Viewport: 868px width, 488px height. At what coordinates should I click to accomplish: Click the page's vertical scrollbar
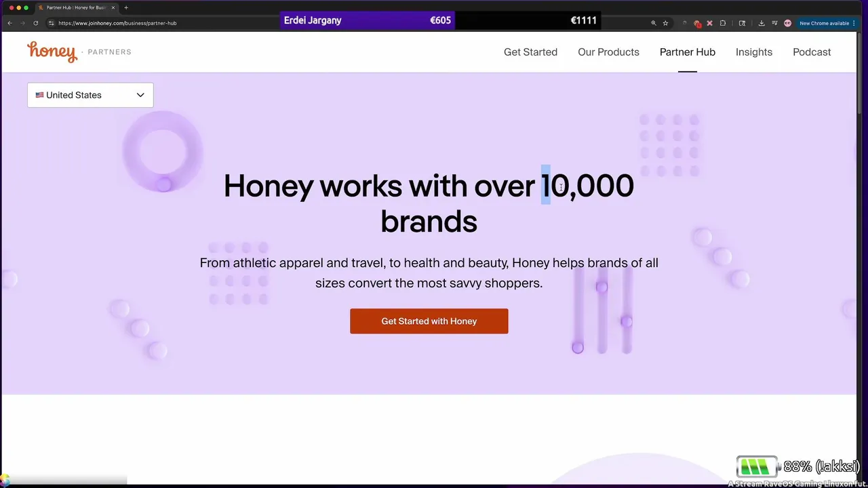pyautogui.click(x=860, y=75)
